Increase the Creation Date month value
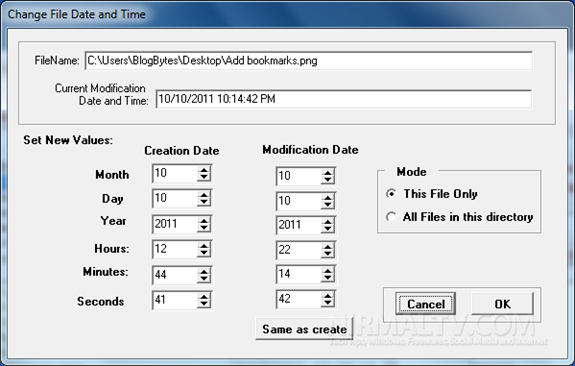The height and width of the screenshot is (366, 575). click(x=204, y=169)
